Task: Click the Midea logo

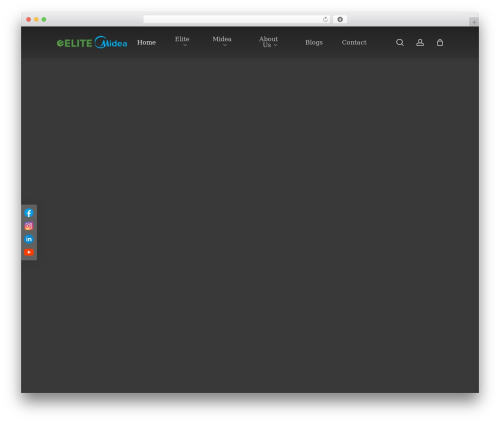Action: pos(111,42)
